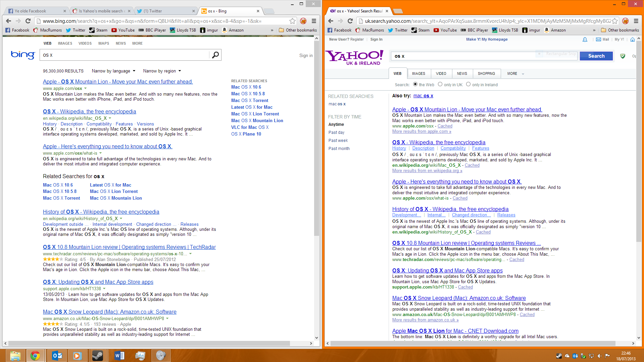Click the Yahoo page vertical scrollbar
This screenshot has height=362, width=644.
point(638,141)
